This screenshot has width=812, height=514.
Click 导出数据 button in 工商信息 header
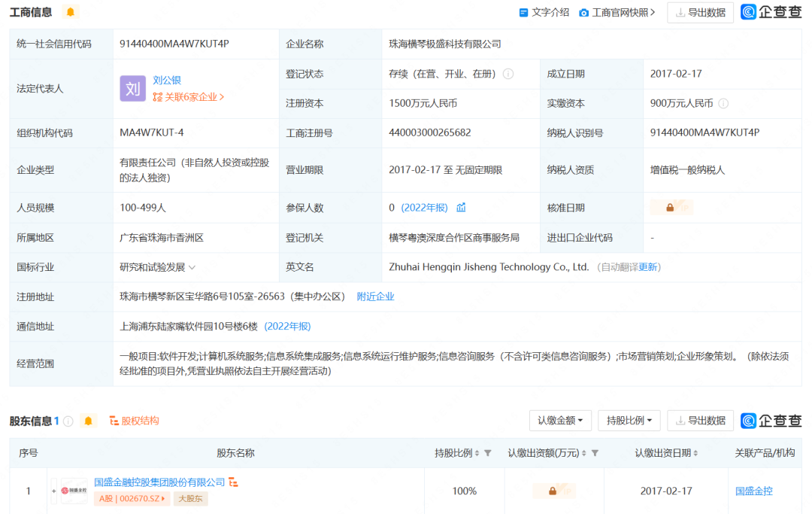700,13
